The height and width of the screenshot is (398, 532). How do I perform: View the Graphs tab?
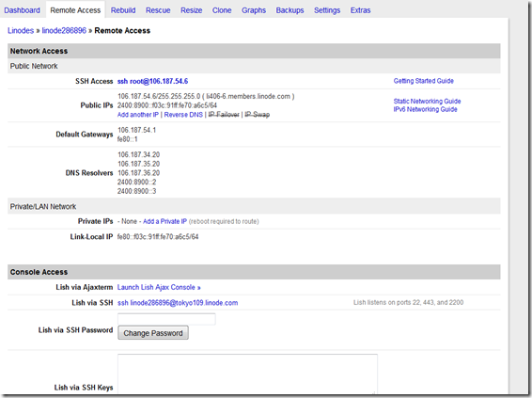[x=254, y=10]
